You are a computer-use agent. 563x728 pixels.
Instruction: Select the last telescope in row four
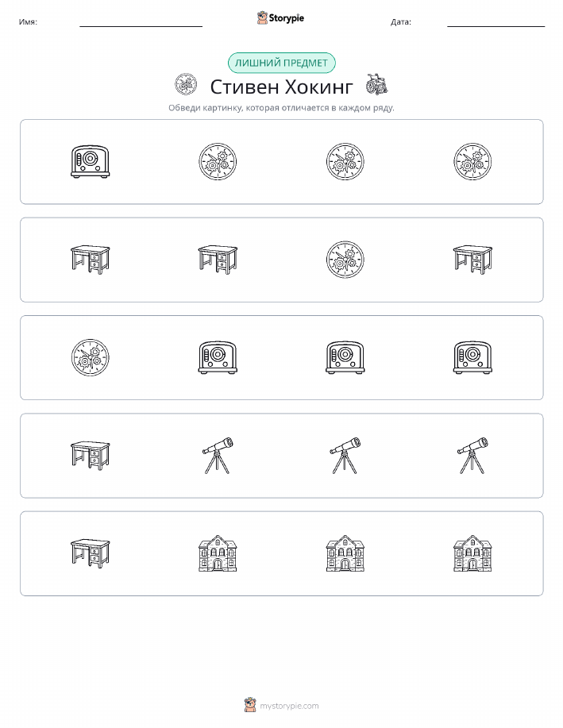(472, 456)
